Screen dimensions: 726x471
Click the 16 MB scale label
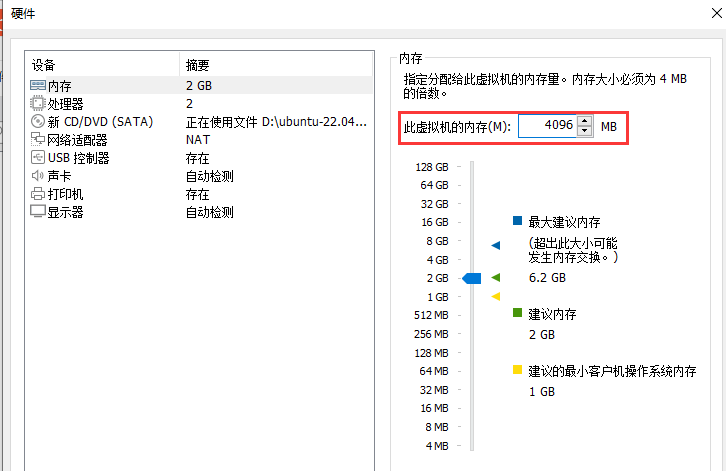point(434,408)
